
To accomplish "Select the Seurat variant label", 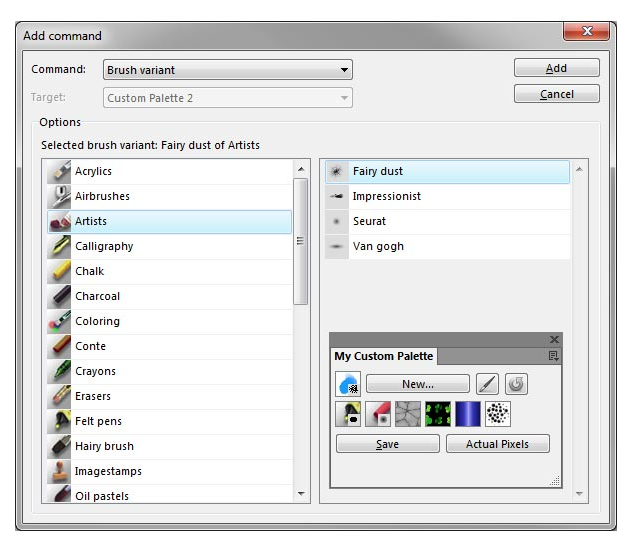I will [369, 221].
